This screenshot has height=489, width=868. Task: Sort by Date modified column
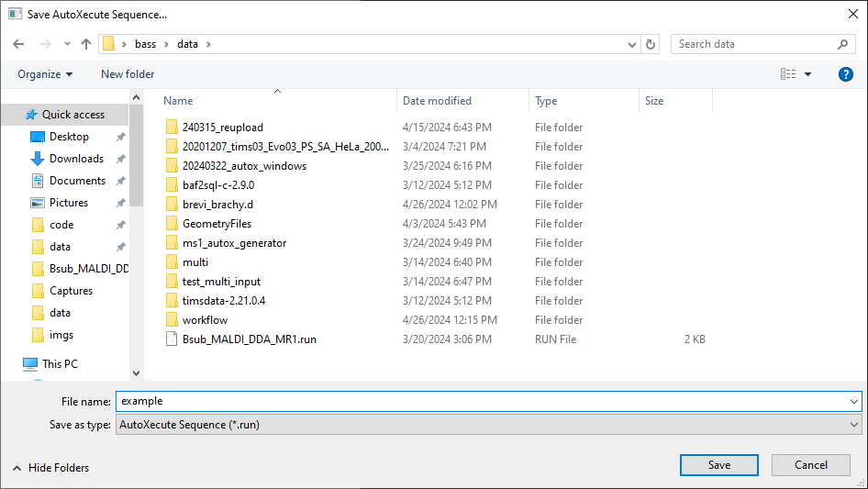point(437,101)
